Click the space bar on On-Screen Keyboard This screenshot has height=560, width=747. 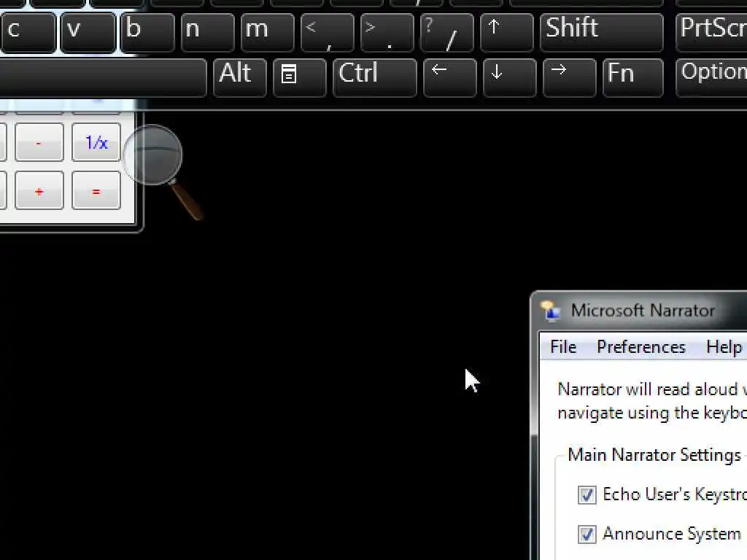point(103,77)
